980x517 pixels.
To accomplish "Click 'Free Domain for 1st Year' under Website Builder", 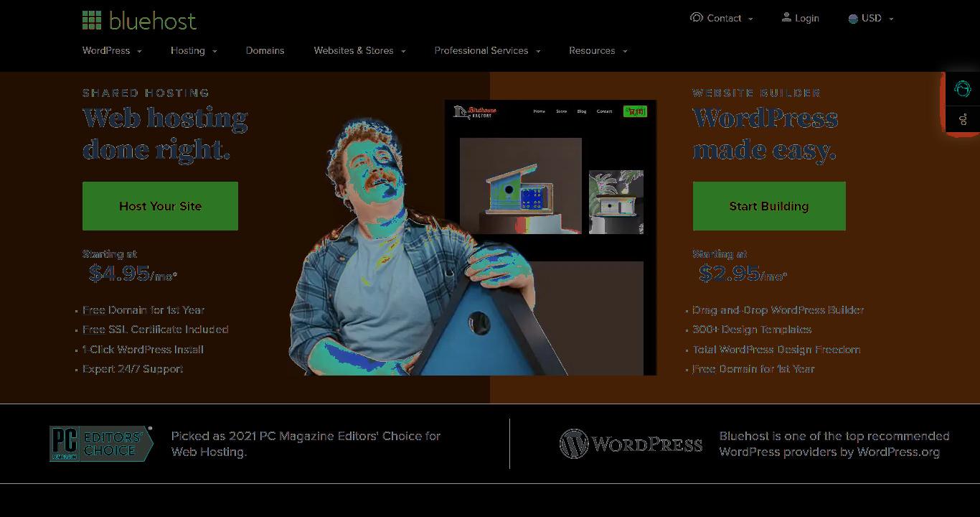I will tap(753, 369).
